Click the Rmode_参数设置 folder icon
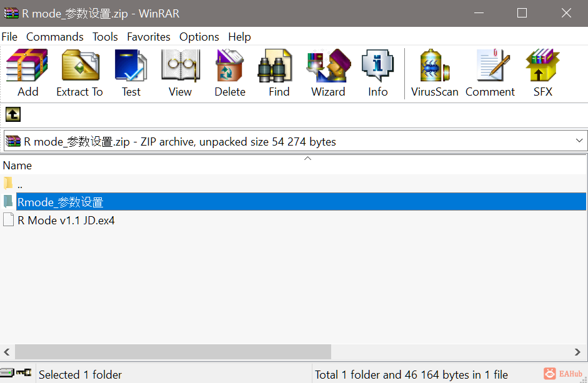The image size is (588, 383). (x=8, y=201)
